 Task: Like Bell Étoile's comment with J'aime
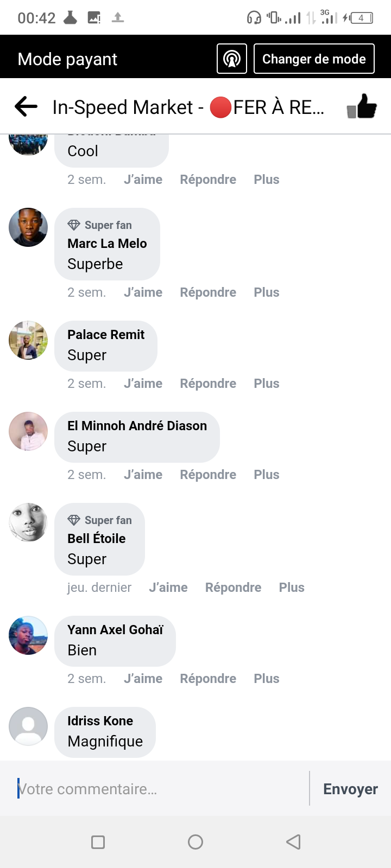pyautogui.click(x=168, y=588)
